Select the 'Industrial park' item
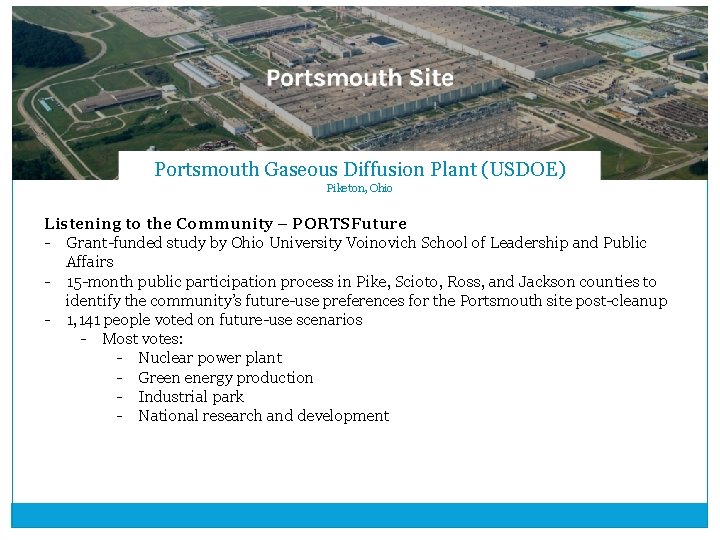Viewport: 720px width, 540px height. (x=191, y=397)
